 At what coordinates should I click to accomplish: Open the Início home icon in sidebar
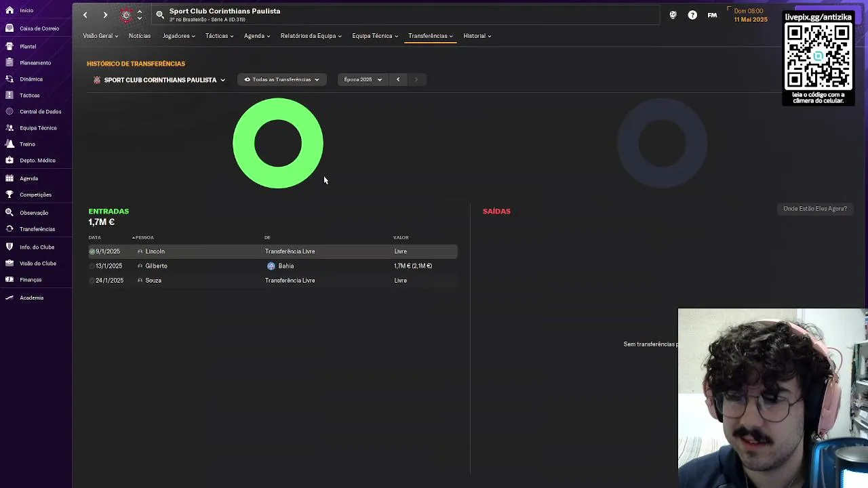9,11
